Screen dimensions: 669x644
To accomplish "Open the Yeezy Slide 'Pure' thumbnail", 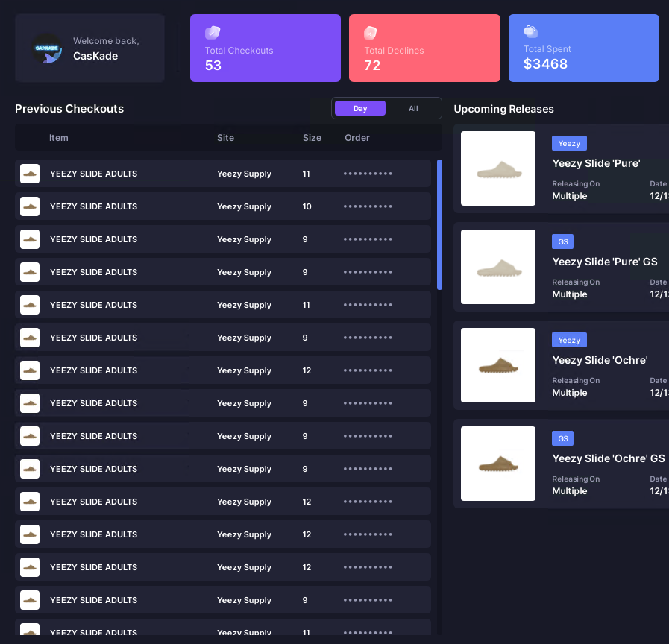I will 498,168.
